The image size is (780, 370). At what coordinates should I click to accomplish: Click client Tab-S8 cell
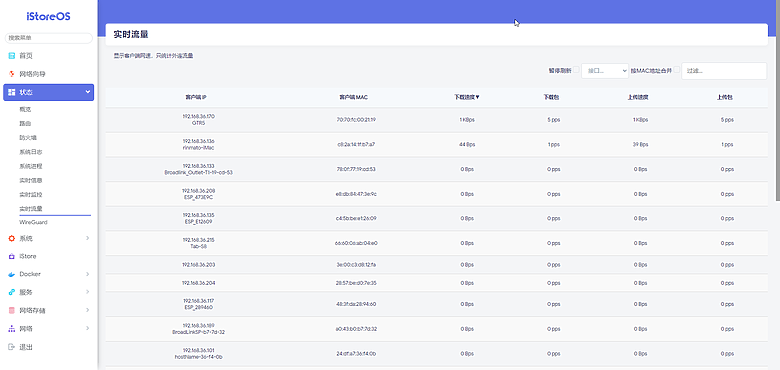(198, 243)
